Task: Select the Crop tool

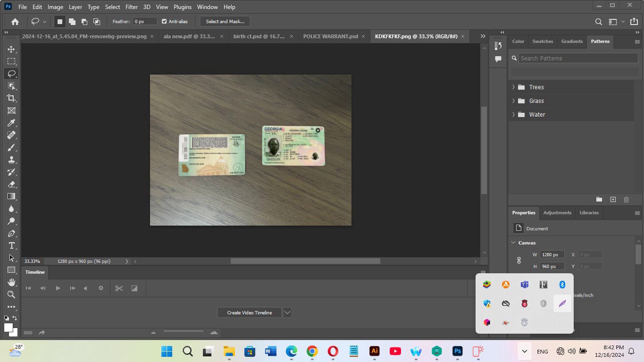Action: (11, 98)
